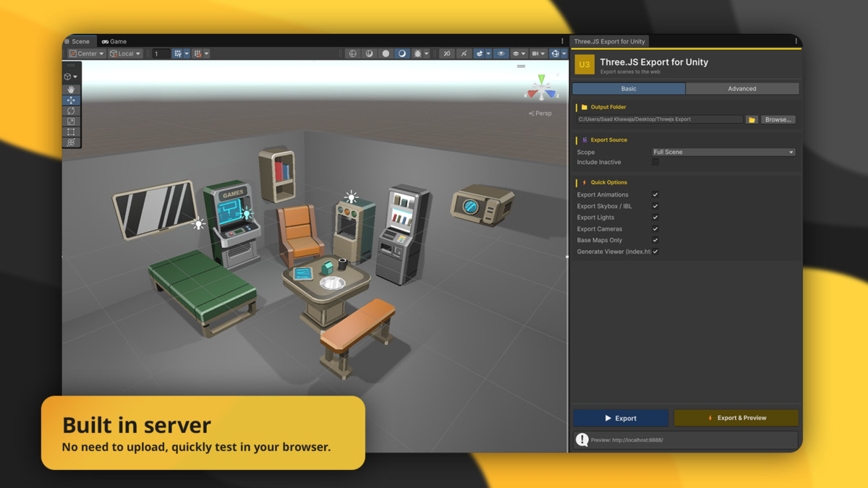
Task: Switch to the Advanced settings tab
Action: coord(742,88)
